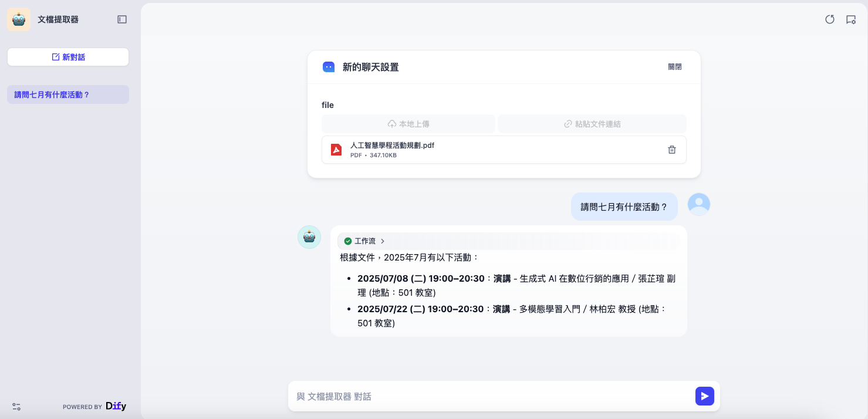Collapse the sidebar with the panel icon

pos(122,19)
